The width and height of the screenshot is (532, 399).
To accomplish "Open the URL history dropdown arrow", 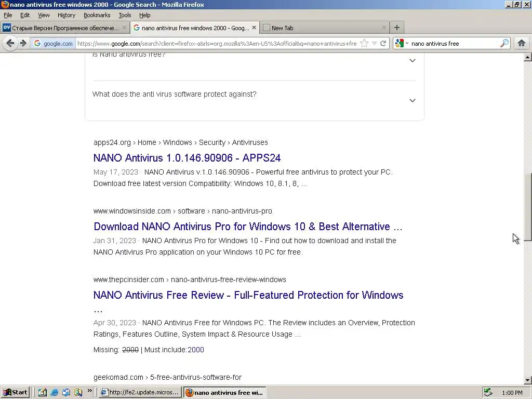I will [374, 44].
